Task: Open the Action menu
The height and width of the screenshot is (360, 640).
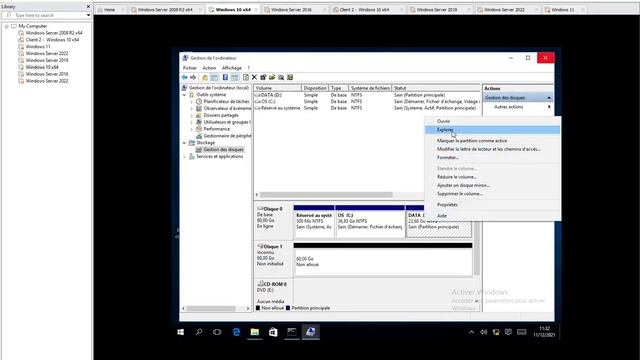Action: [x=209, y=68]
